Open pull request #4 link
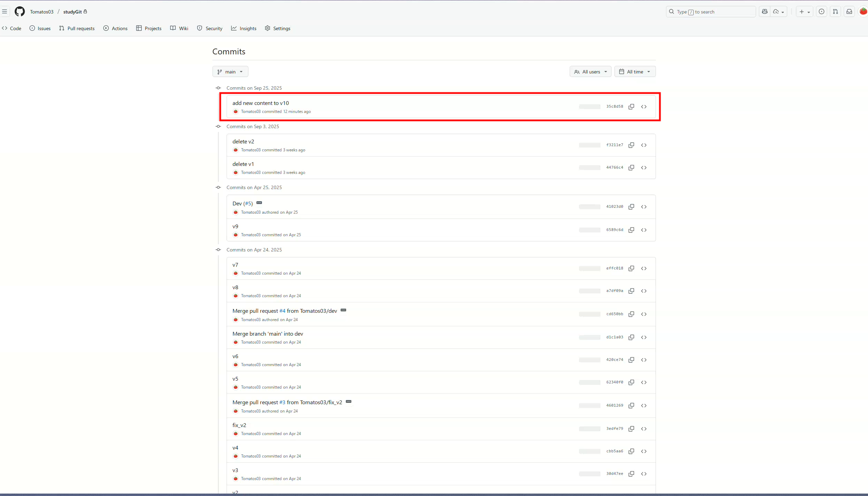Image resolution: width=868 pixels, height=496 pixels. pyautogui.click(x=282, y=311)
